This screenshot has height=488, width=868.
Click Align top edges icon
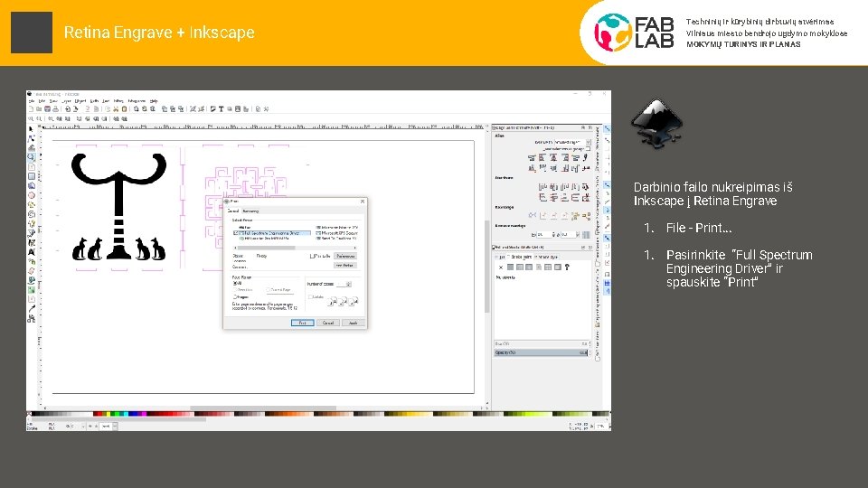(x=542, y=168)
